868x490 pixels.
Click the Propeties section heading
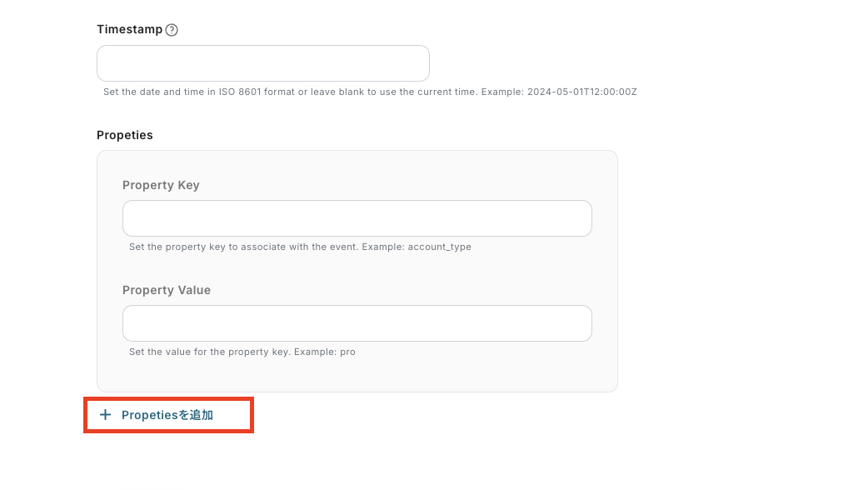tap(125, 135)
